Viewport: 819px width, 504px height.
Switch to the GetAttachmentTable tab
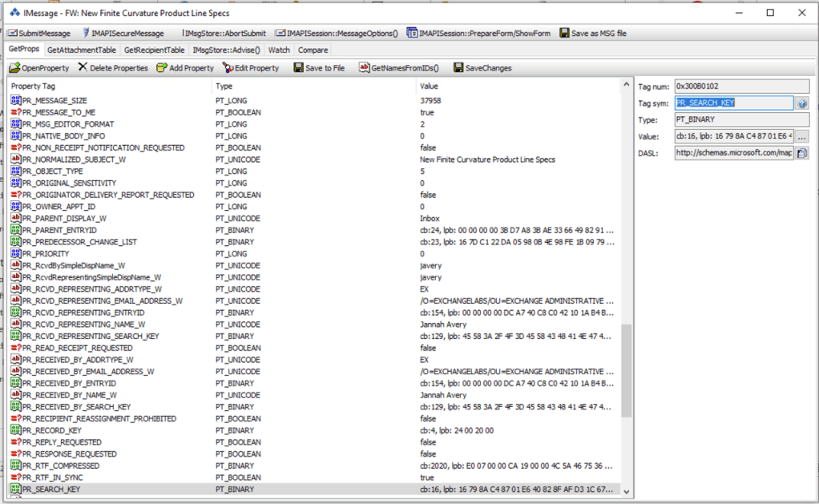point(83,50)
